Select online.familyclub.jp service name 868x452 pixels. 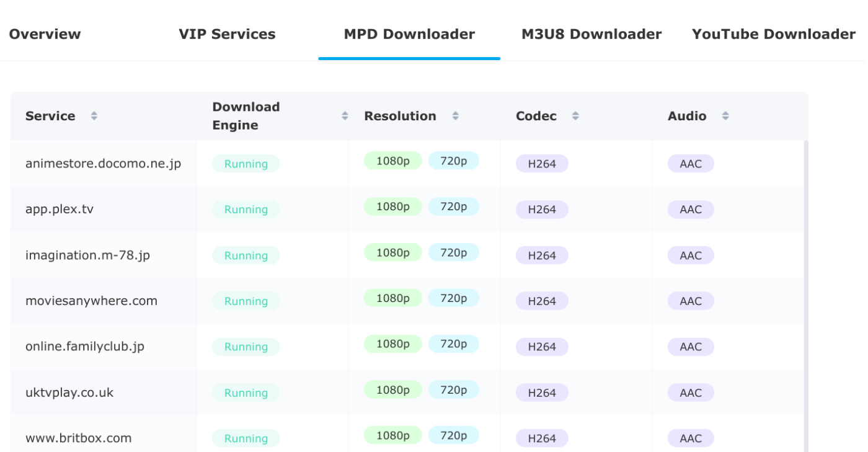tap(85, 347)
